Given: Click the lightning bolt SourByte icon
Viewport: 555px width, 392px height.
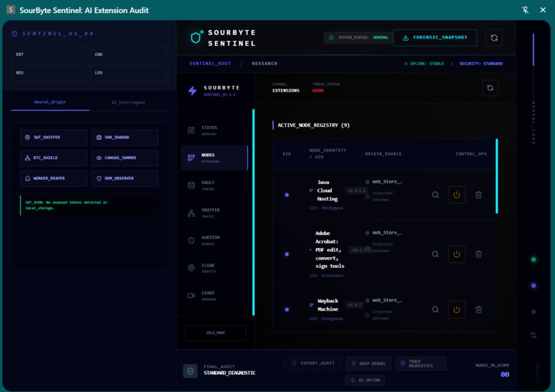Looking at the screenshot, I should point(192,91).
